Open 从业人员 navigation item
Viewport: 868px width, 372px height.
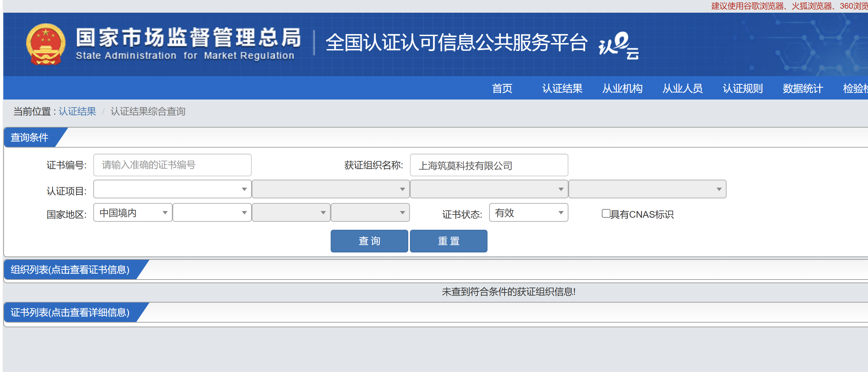(x=682, y=88)
